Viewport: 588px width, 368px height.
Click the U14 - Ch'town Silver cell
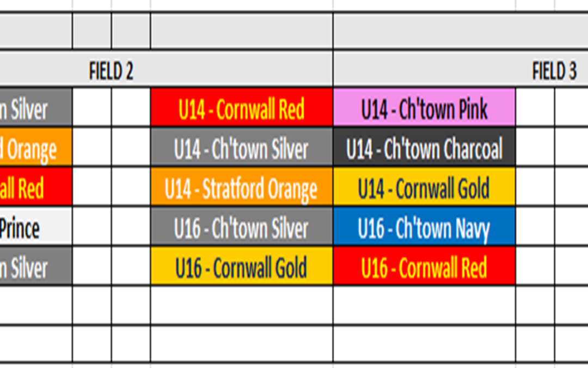tap(242, 147)
